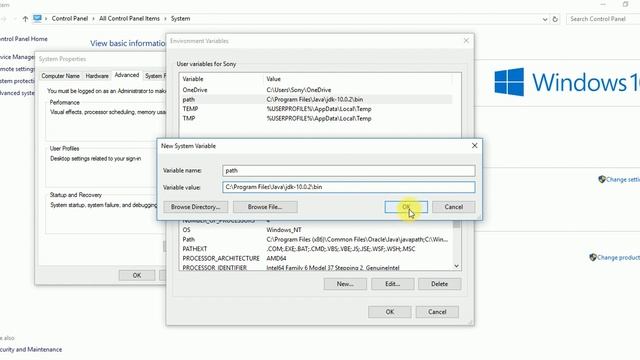Click New under system variables list
Screen dimensions: 640x360
(x=345, y=284)
